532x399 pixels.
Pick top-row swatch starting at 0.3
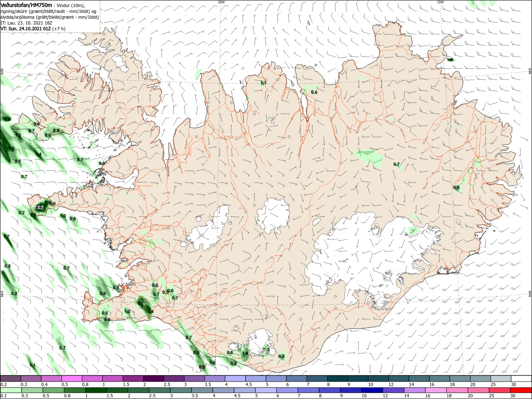tap(31, 379)
